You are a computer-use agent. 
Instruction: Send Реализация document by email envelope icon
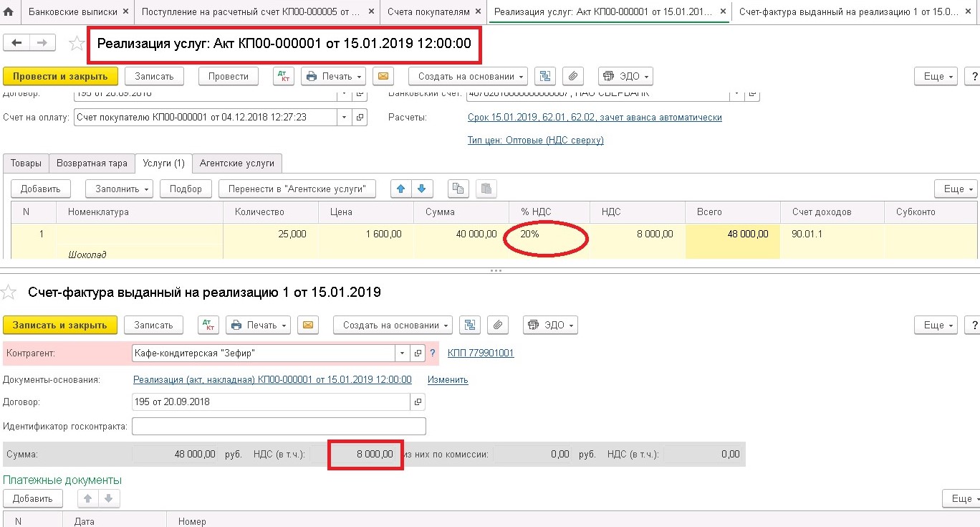(383, 77)
